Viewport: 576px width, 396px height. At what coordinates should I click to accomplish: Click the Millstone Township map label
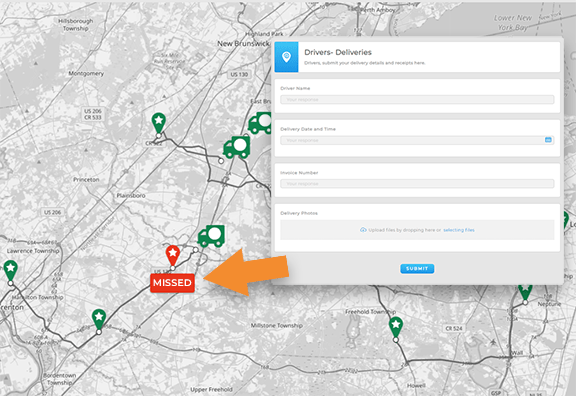[x=277, y=325]
